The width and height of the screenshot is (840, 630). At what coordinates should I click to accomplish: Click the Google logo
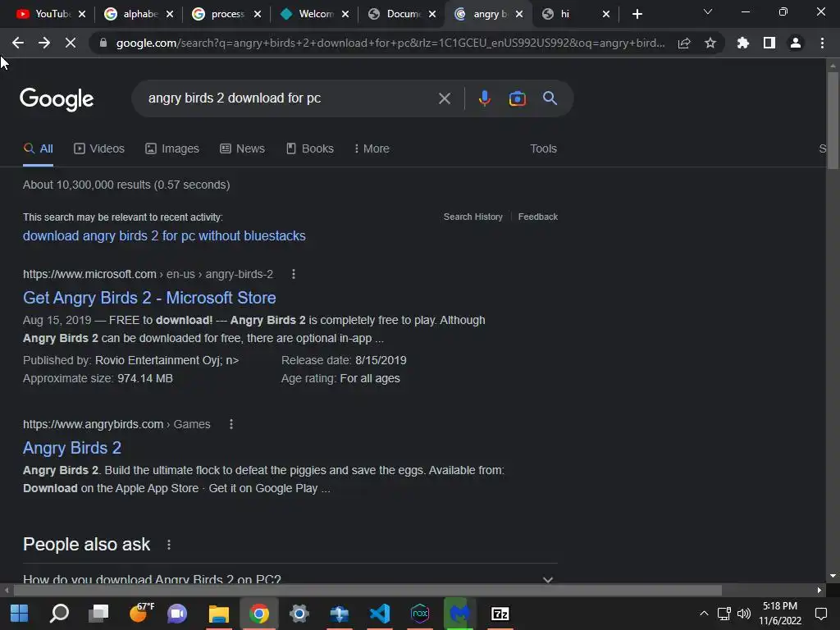[57, 99]
